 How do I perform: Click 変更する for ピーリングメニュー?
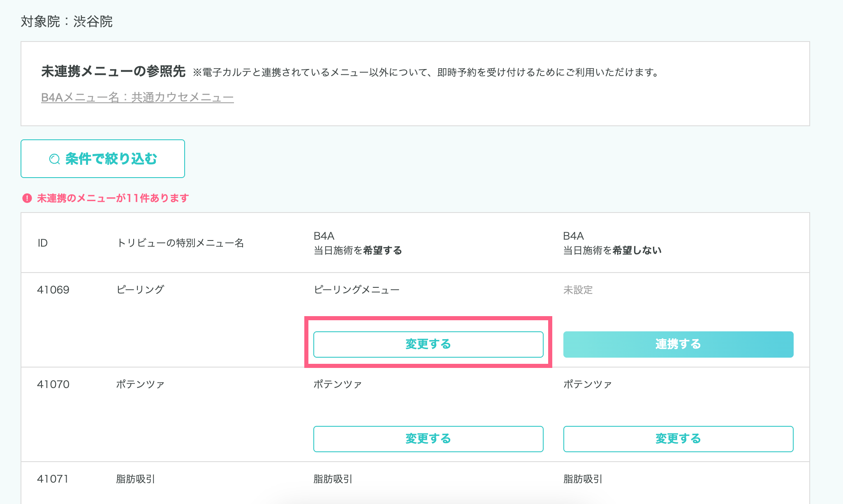(428, 344)
